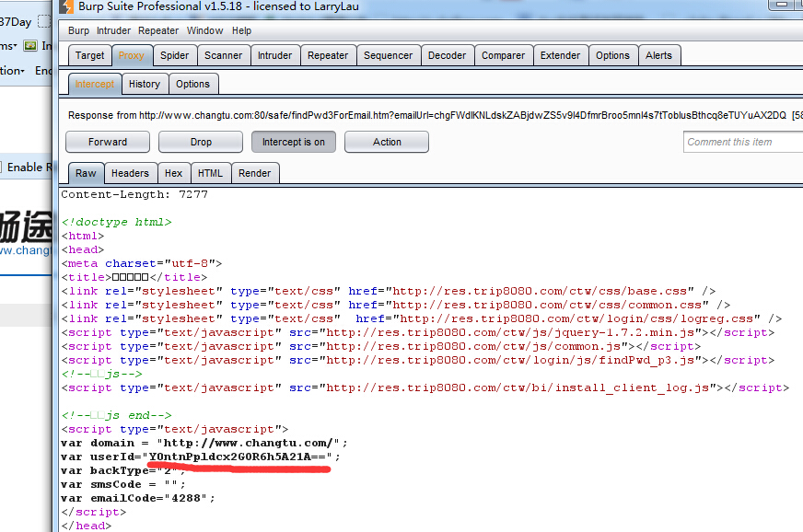Open the Repeater menu in menu bar
Viewport: 803px width, 532px height.
pyautogui.click(x=158, y=30)
